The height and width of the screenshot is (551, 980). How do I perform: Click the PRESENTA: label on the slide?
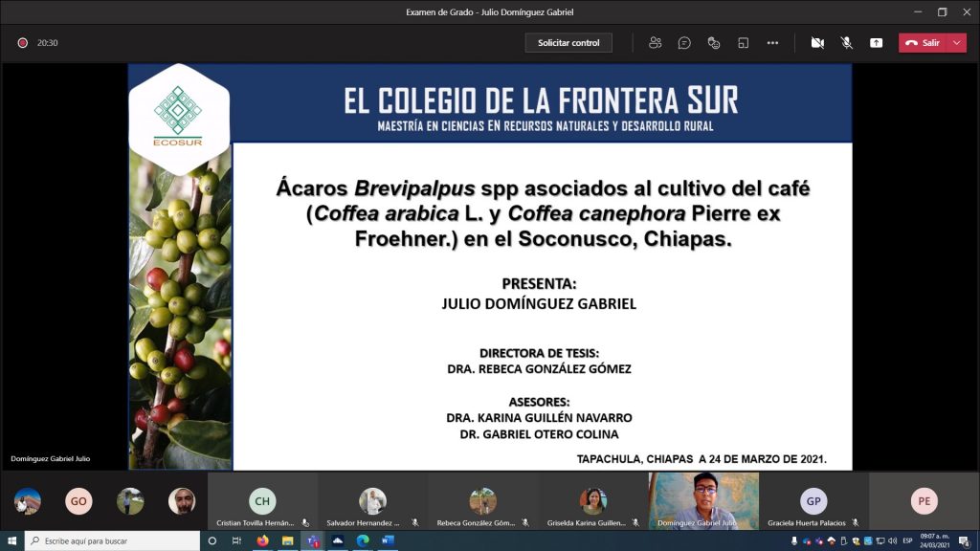click(539, 283)
